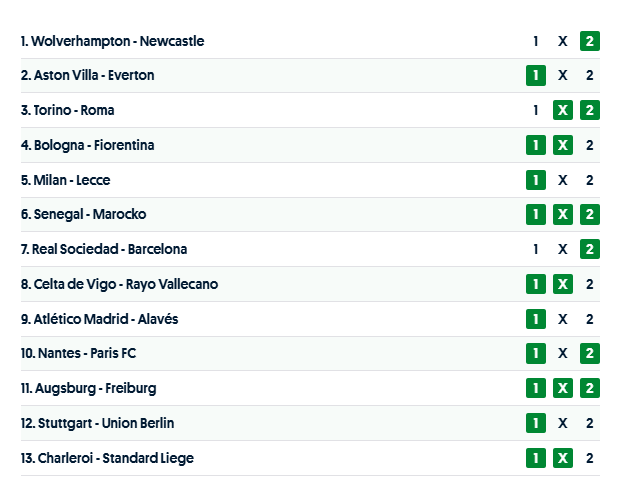623x482 pixels.
Task: Select 2 for Bologna - Fiorentina
Action: 590,145
